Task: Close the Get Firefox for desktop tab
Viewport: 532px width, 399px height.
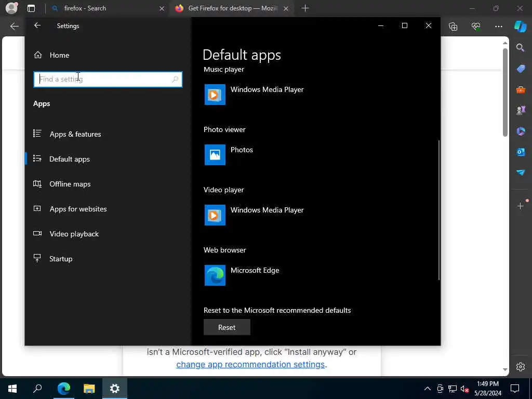Action: click(x=286, y=8)
